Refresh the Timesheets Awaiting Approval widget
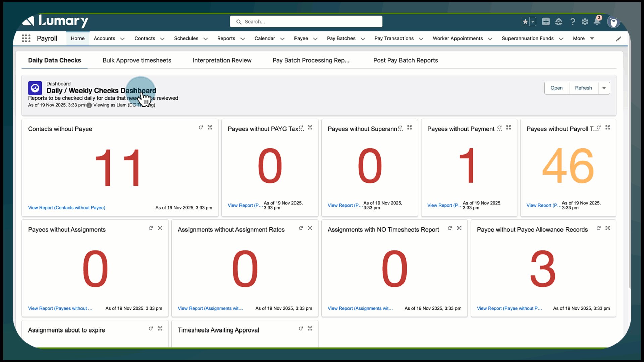 [x=301, y=329]
